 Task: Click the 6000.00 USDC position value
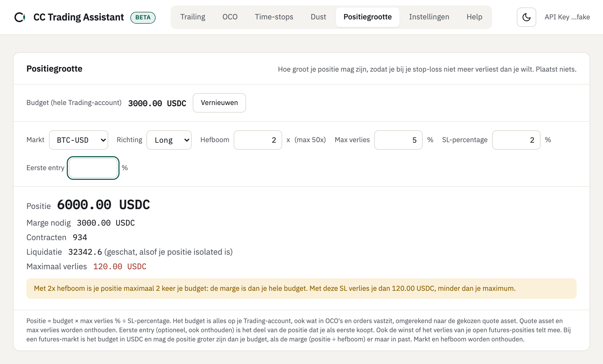point(104,205)
